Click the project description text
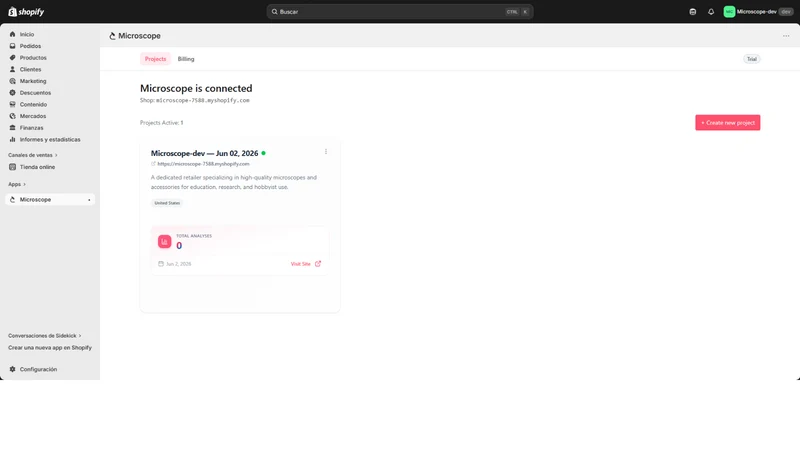This screenshot has width=800, height=450. click(x=234, y=182)
